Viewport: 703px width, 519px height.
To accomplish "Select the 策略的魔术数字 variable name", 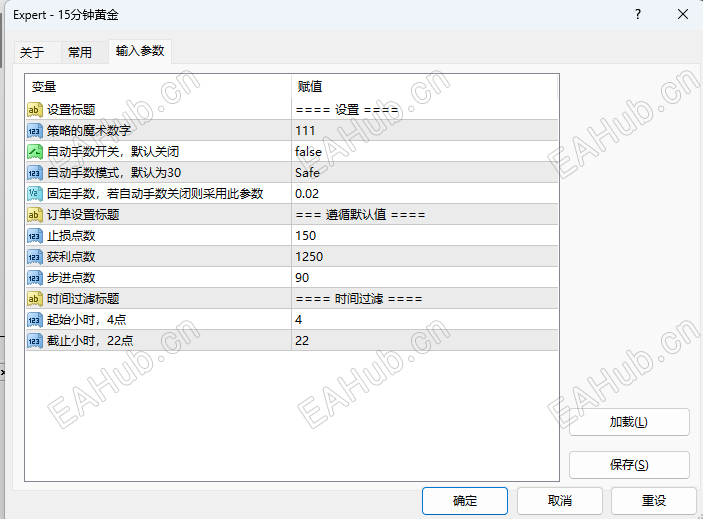I will pos(89,131).
